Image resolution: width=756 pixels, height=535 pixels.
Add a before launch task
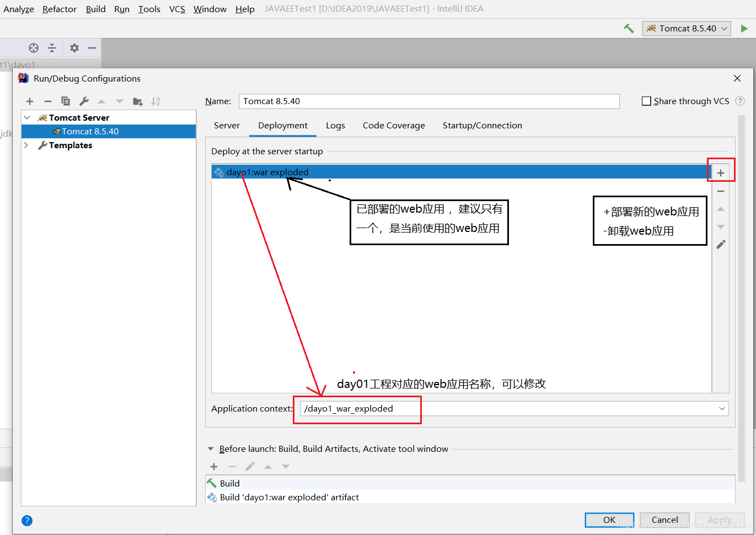pyautogui.click(x=214, y=467)
